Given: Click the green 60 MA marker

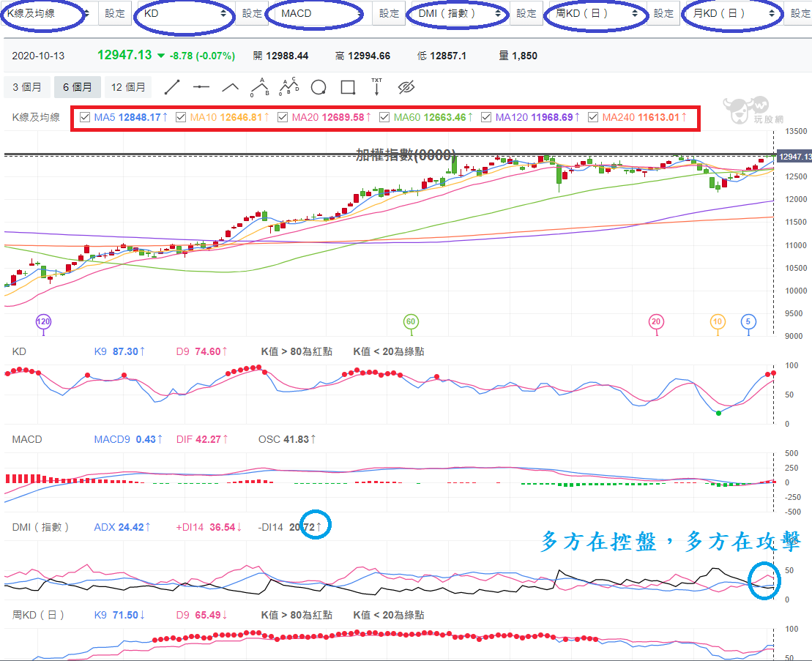Looking at the screenshot, I should pos(411,321).
